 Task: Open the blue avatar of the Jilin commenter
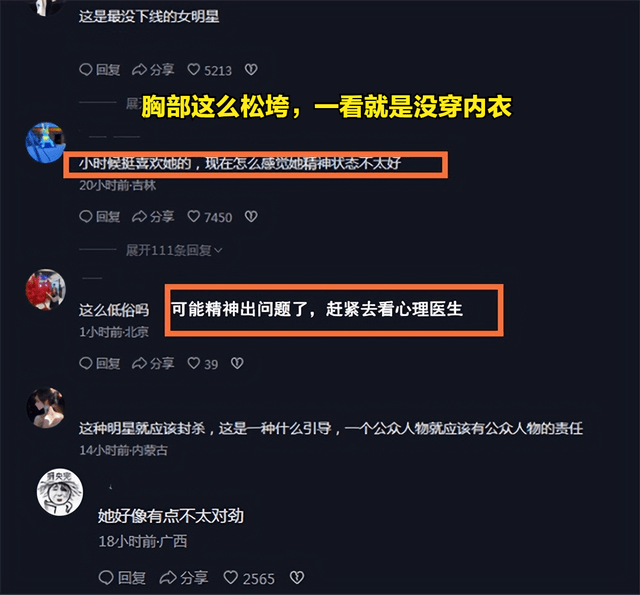click(x=45, y=142)
